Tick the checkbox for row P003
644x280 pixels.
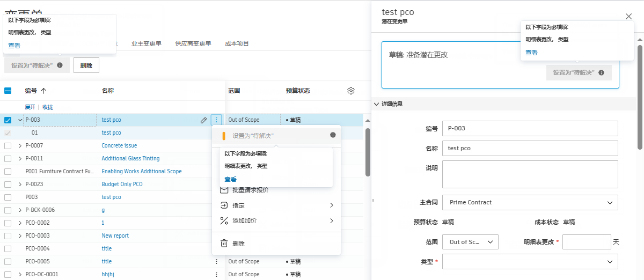pyautogui.click(x=8, y=197)
